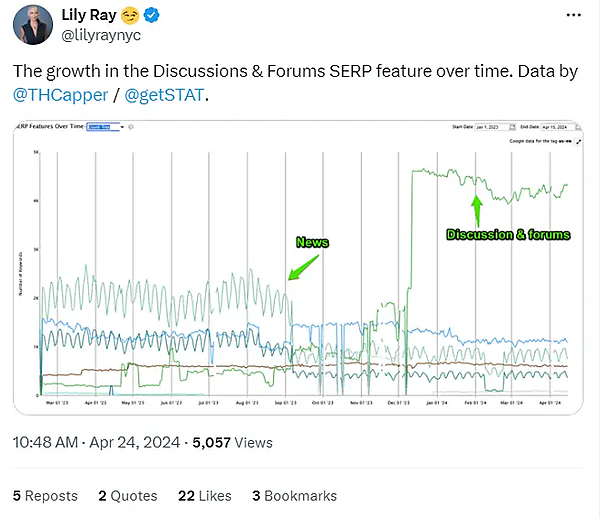
Task: Click Lily Ray's profile avatar
Action: point(33,25)
